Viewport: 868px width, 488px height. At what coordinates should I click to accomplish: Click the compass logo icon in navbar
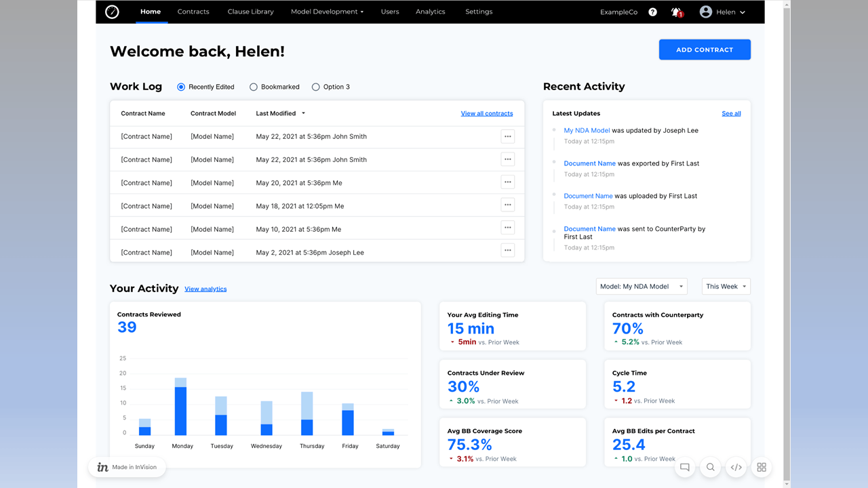point(113,12)
